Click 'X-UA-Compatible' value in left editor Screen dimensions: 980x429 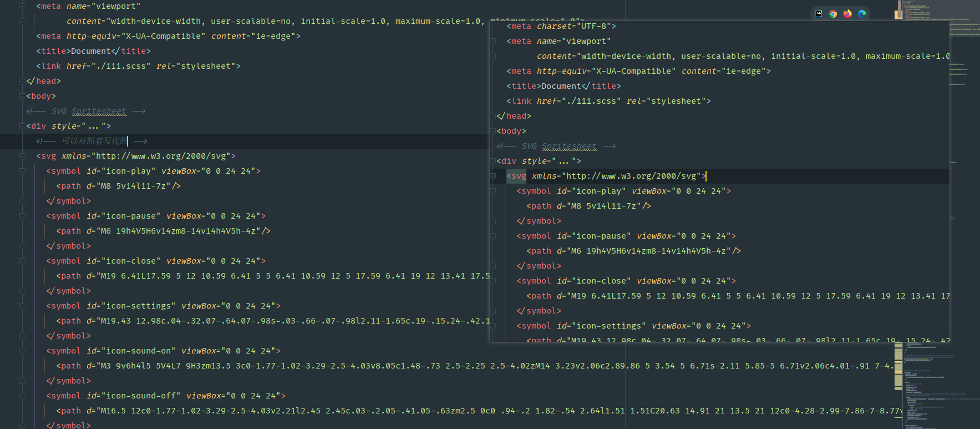(x=163, y=36)
